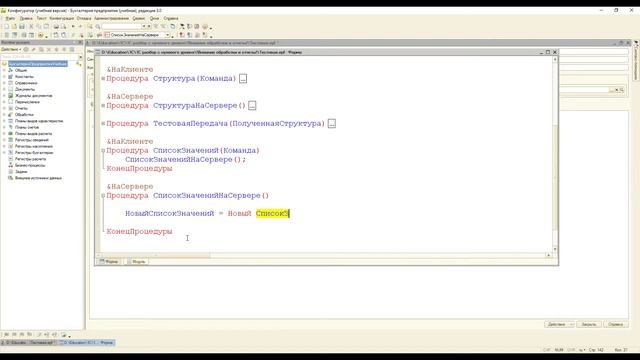The width and height of the screenshot is (640, 360).
Task: Click the Действия button at bottom right
Action: [559, 324]
